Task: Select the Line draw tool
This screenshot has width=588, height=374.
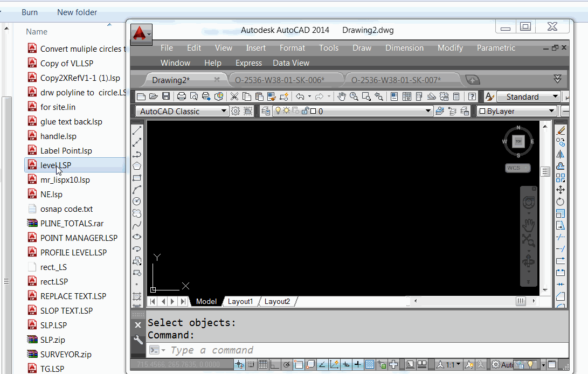Action: pos(137,130)
